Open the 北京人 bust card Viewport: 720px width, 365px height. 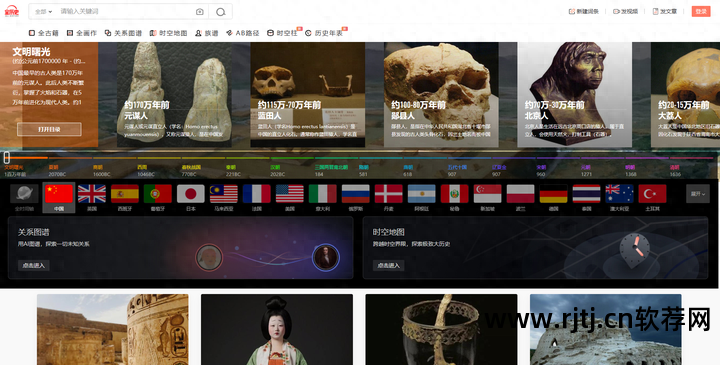point(574,95)
